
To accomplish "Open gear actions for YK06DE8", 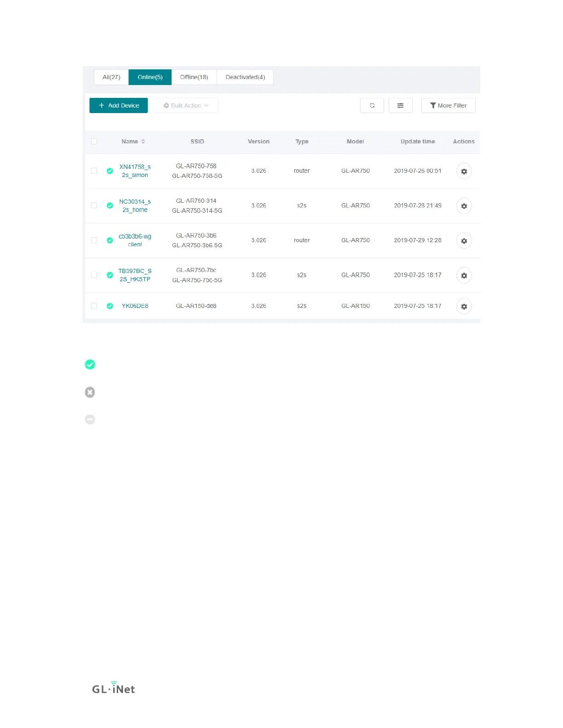I will tap(464, 306).
